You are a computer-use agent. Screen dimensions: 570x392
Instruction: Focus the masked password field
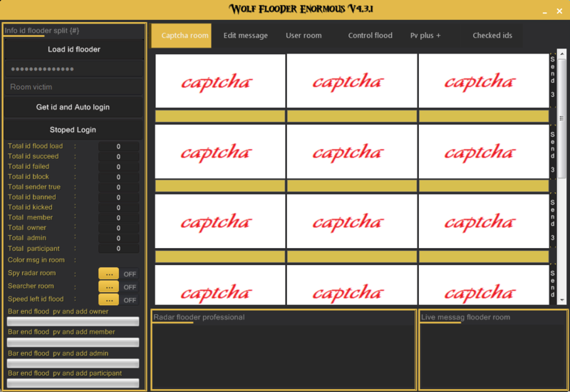pyautogui.click(x=74, y=69)
